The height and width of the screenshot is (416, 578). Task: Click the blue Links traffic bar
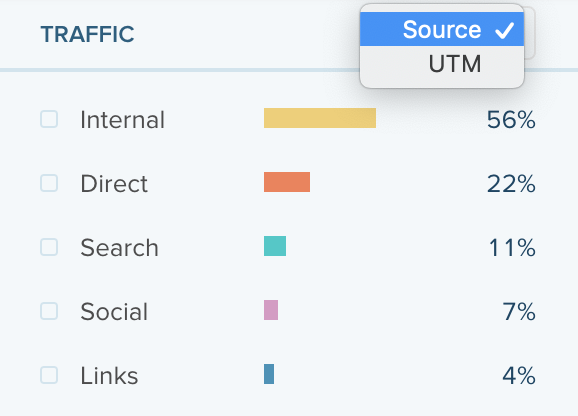(x=269, y=374)
